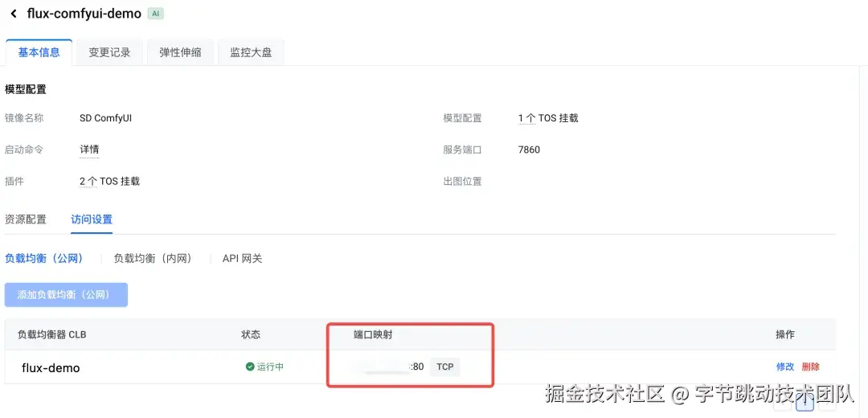Open the 变更记录 tab
The height and width of the screenshot is (418, 868).
[109, 52]
